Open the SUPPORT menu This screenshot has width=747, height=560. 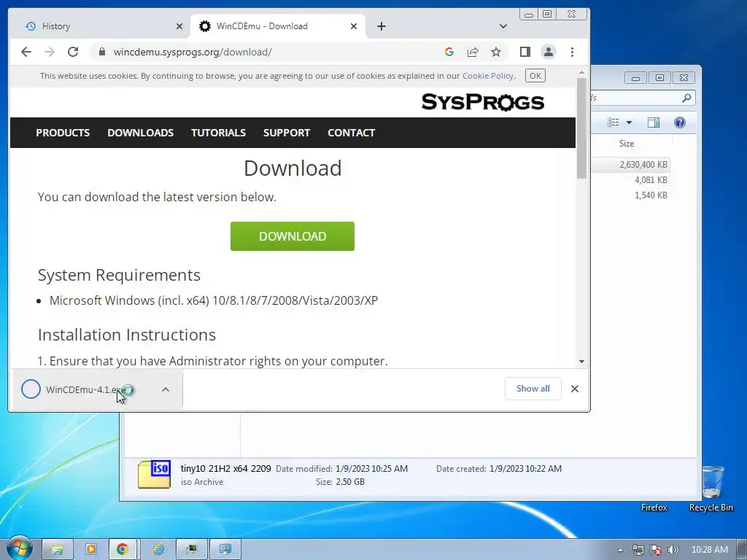click(287, 133)
